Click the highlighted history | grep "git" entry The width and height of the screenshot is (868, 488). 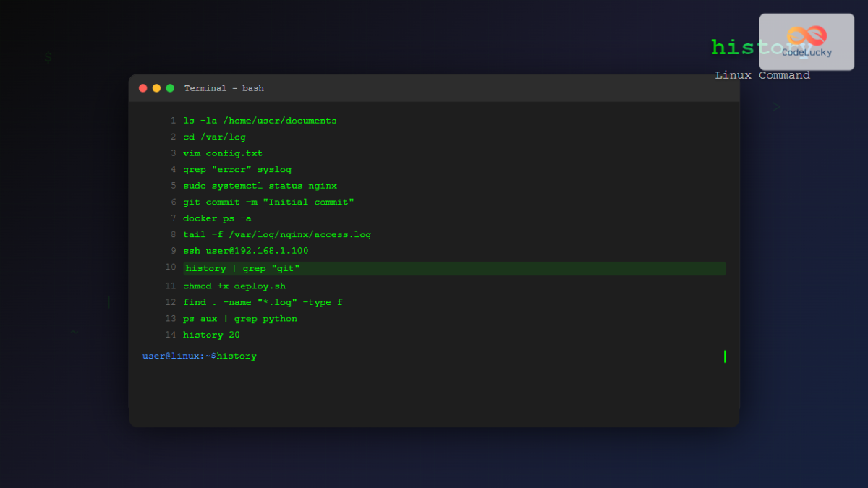242,267
